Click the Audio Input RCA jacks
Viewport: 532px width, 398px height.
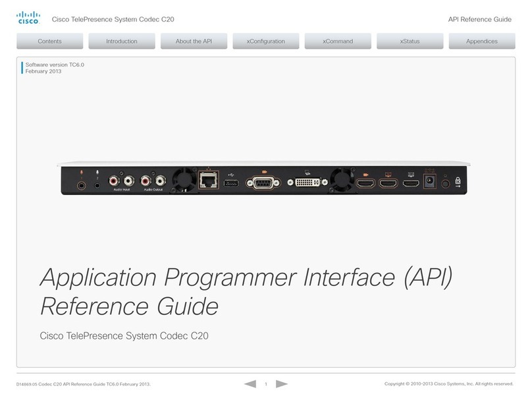(122, 180)
